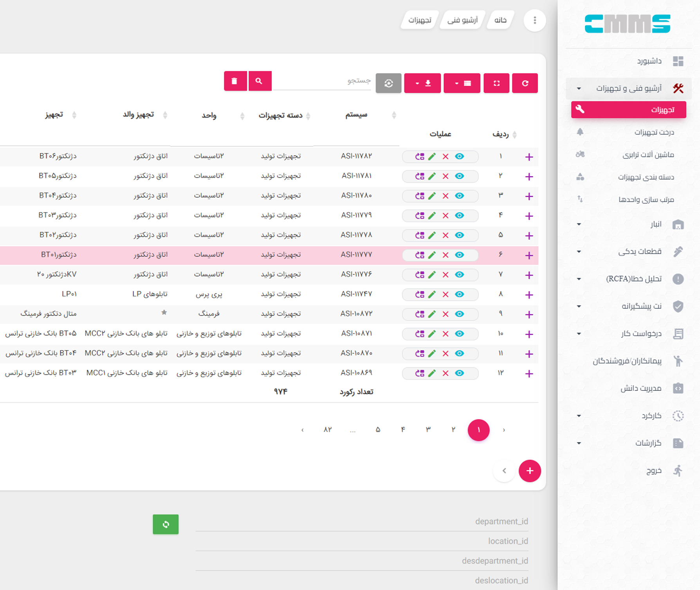Click the آرشیو فنی breadcrumb link
This screenshot has height=590, width=700.
click(462, 20)
